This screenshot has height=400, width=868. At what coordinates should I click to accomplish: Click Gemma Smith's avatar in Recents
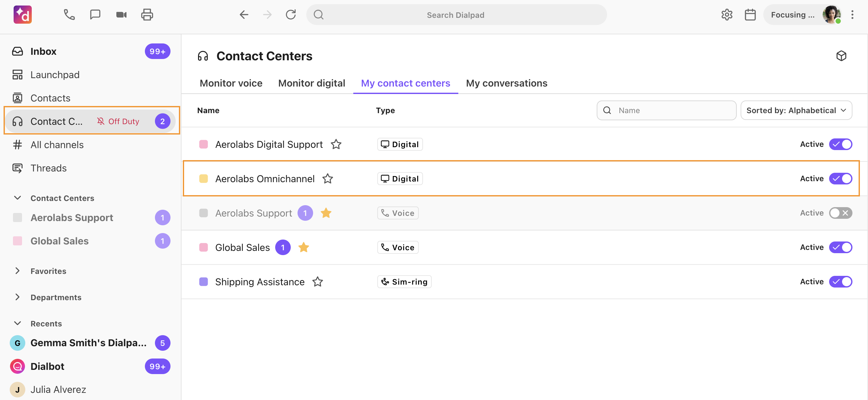click(x=18, y=343)
